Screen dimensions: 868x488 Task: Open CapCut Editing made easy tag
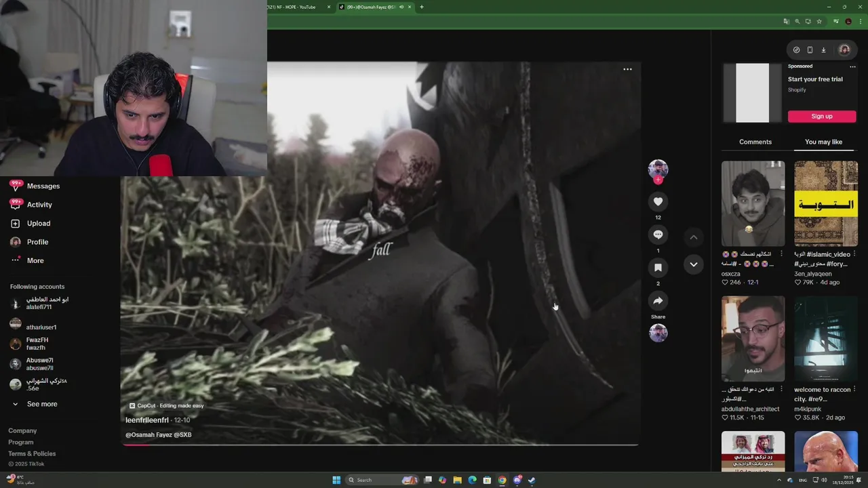167,406
